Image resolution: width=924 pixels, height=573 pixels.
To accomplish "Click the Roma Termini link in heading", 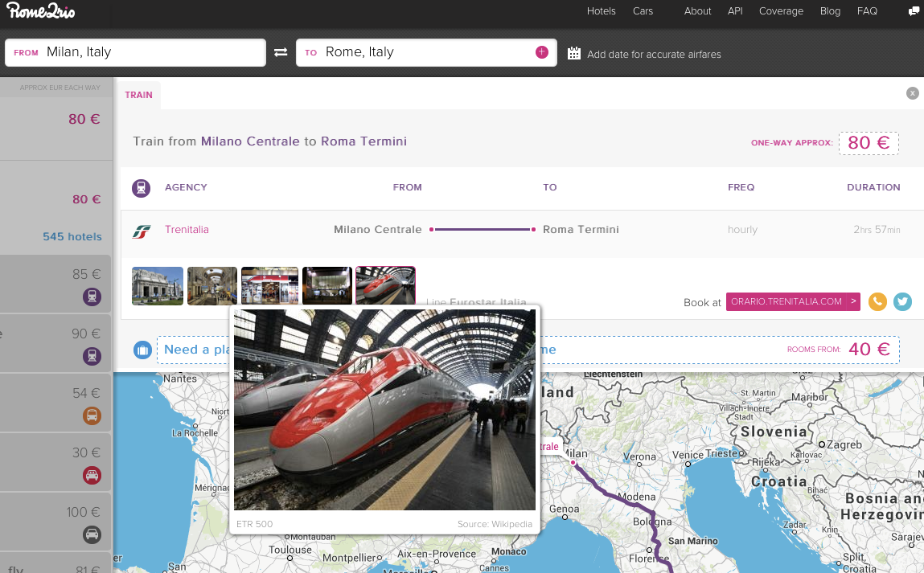I will 363,141.
